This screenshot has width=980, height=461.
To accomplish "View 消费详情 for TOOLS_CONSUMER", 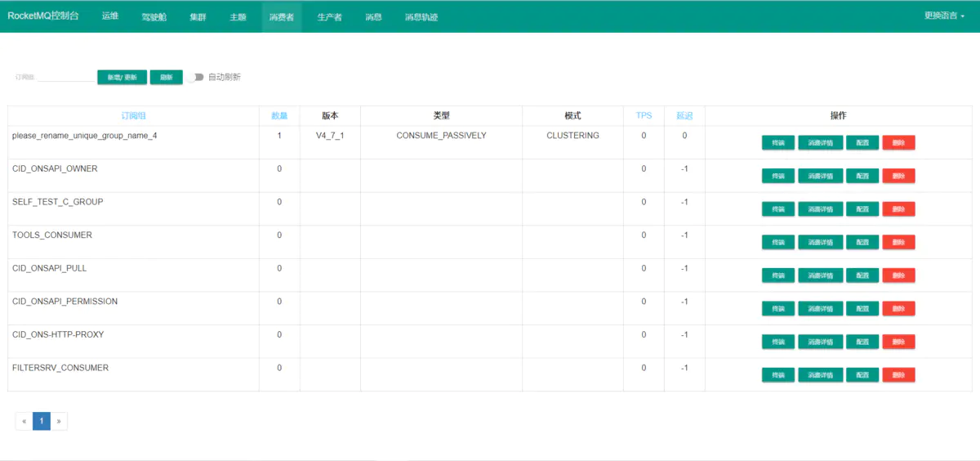I will [821, 242].
